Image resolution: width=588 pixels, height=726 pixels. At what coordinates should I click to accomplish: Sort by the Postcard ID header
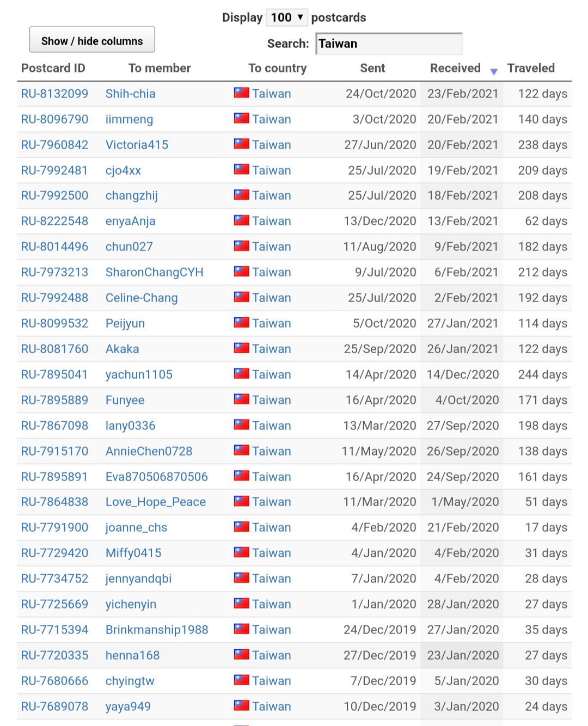[53, 68]
